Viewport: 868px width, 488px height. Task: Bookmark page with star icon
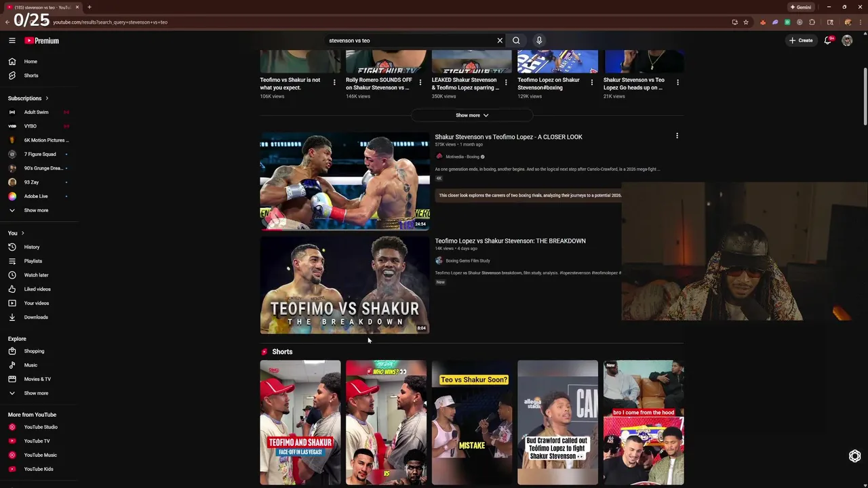pos(746,22)
